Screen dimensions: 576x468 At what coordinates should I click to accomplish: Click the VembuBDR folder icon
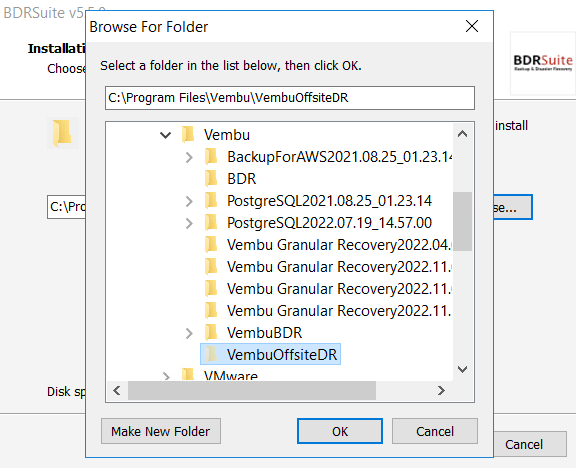point(211,332)
